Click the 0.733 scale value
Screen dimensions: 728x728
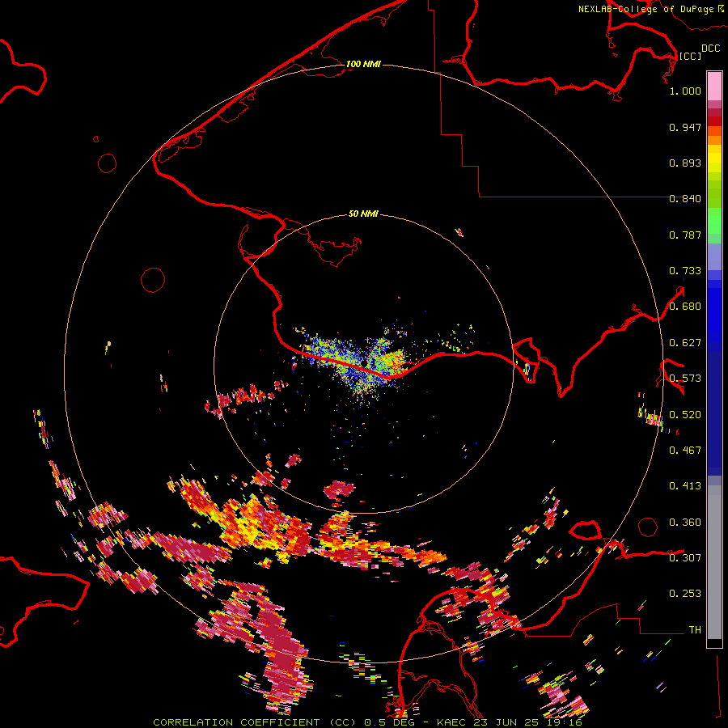[685, 271]
